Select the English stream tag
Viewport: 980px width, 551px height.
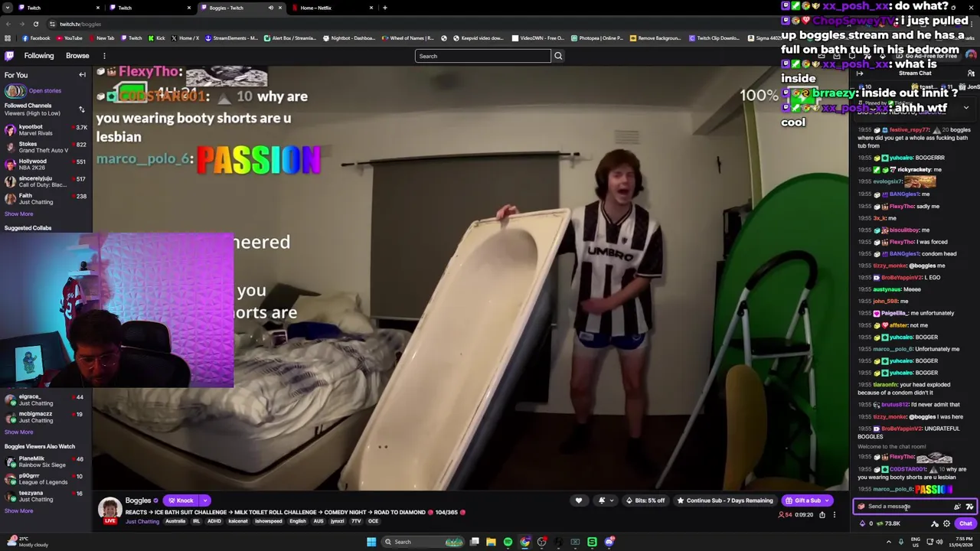pos(298,522)
